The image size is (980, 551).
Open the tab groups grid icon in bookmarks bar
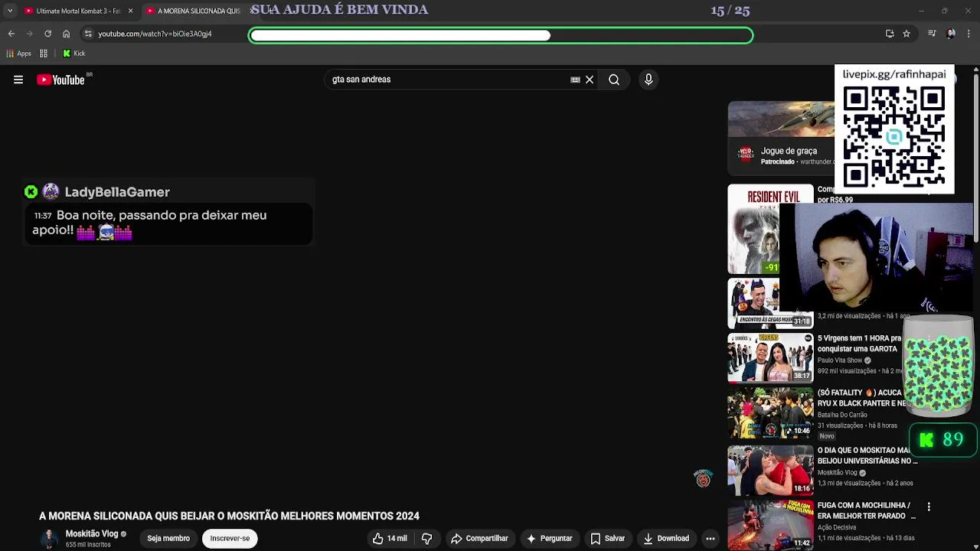click(x=44, y=54)
